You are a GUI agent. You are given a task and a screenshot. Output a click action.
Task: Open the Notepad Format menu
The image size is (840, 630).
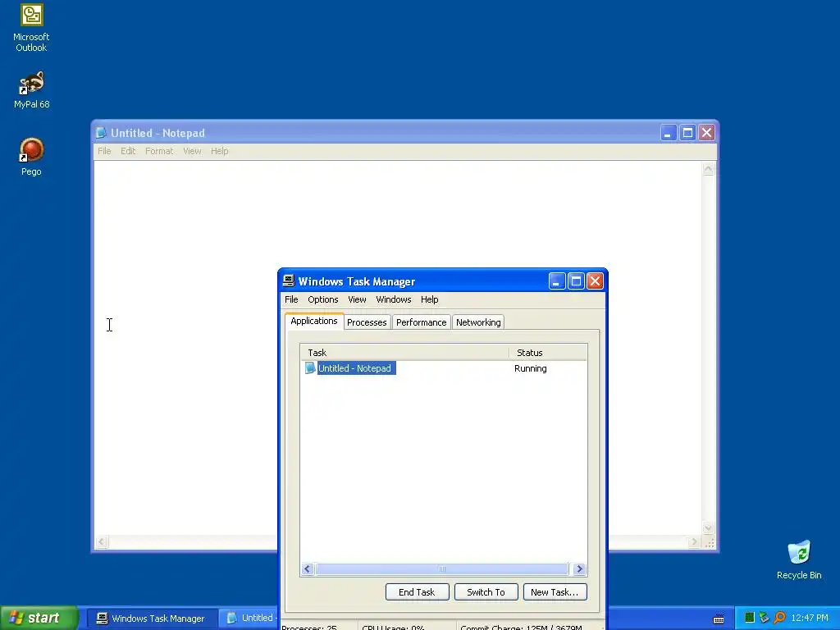(x=159, y=151)
